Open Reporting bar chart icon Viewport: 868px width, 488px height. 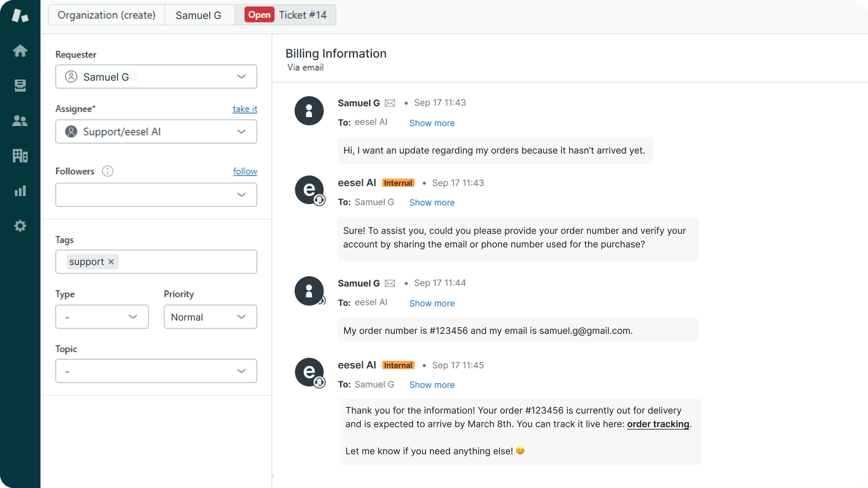click(x=20, y=191)
